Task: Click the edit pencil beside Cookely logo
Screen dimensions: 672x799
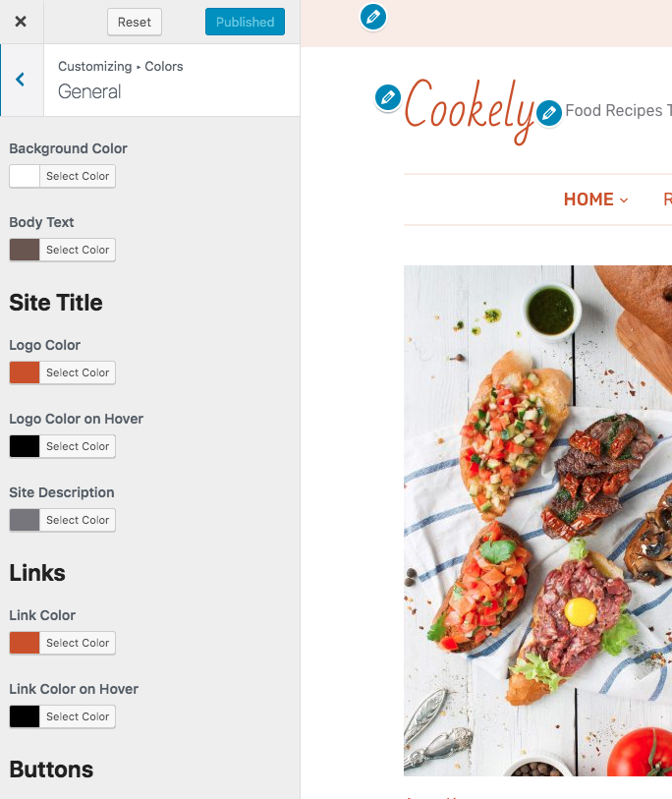Action: pos(388,97)
